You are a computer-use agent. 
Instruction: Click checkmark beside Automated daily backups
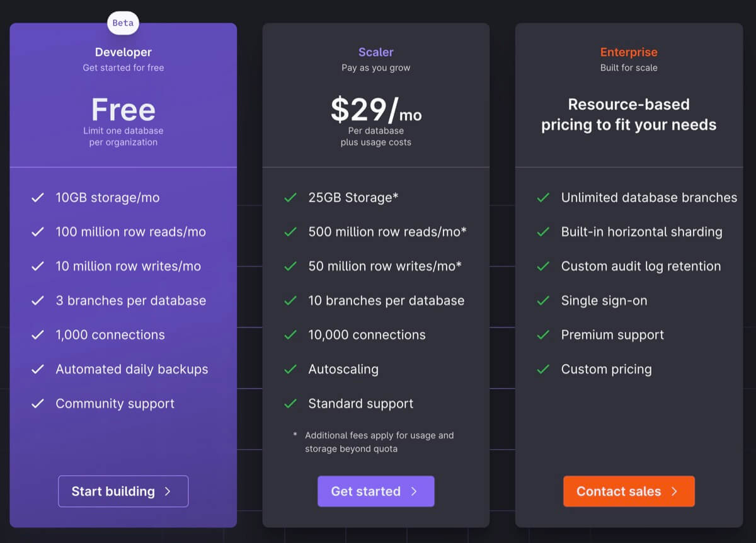point(38,369)
